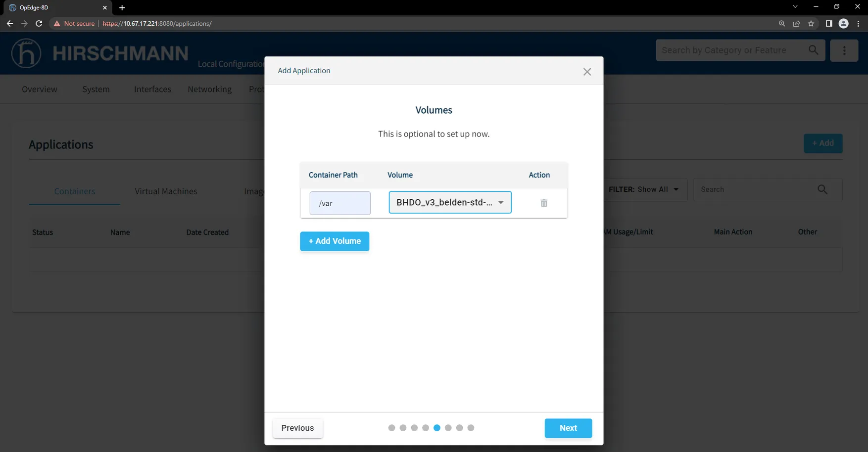The image size is (868, 452).
Task: Toggle the browser side panel icon
Action: pyautogui.click(x=829, y=23)
